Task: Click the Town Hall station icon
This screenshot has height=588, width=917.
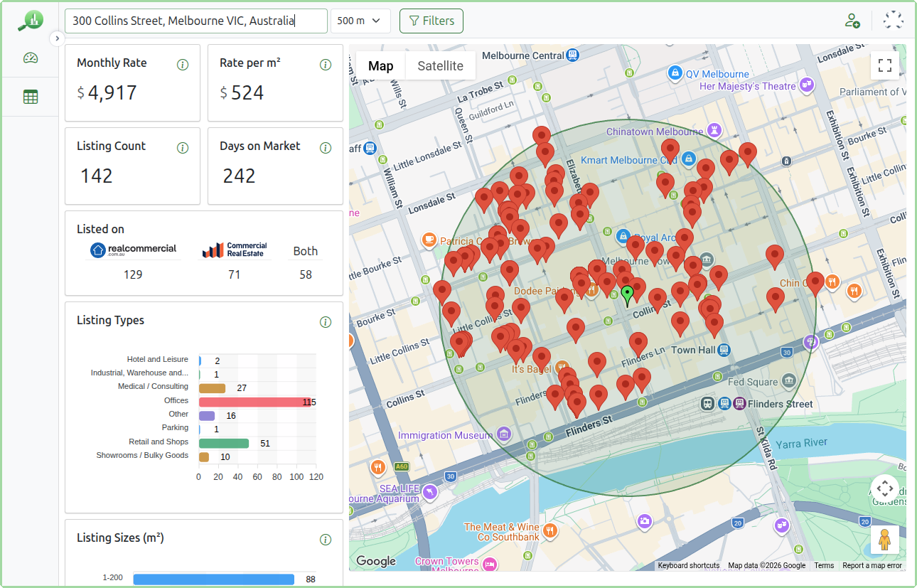Action: [724, 350]
